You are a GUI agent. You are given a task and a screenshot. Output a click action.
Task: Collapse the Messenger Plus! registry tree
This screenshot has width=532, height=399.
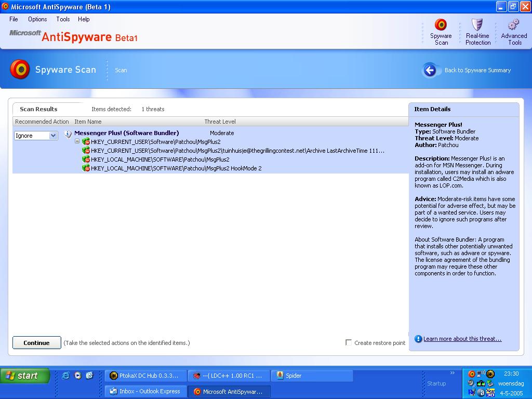[77, 141]
